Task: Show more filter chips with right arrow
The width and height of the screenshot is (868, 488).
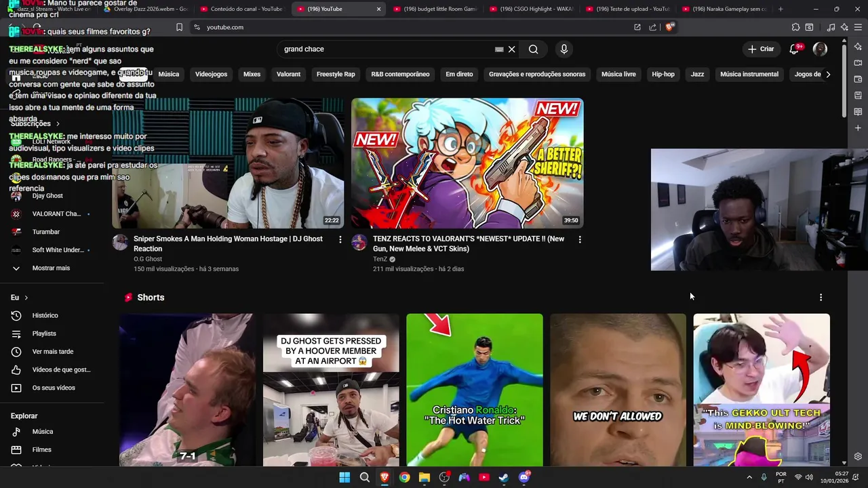Action: pyautogui.click(x=827, y=74)
